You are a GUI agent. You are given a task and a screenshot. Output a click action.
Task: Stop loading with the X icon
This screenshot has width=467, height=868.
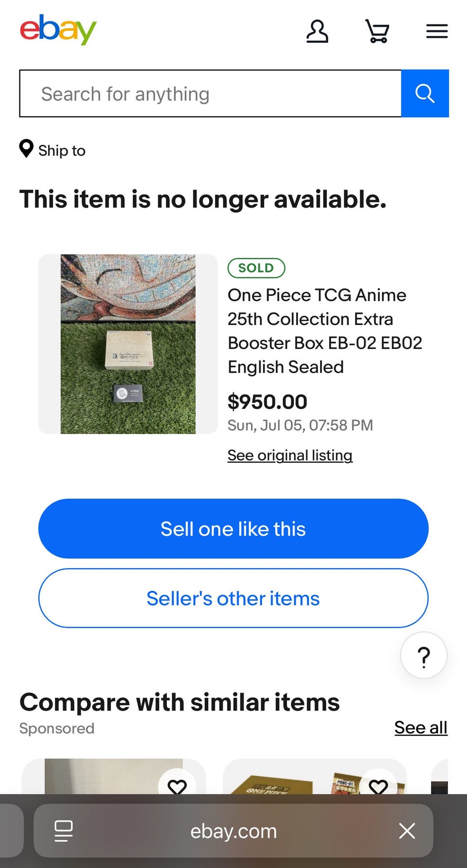[407, 831]
